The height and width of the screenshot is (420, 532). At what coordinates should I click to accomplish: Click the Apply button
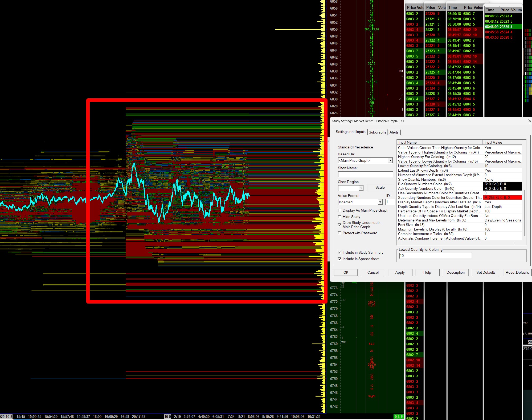pos(400,272)
